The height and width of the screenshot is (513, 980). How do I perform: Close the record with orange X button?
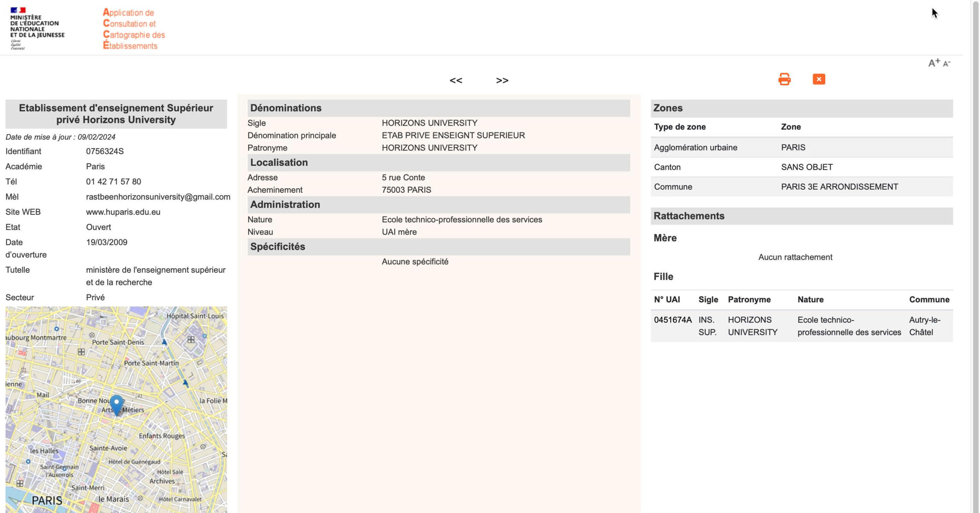point(818,79)
